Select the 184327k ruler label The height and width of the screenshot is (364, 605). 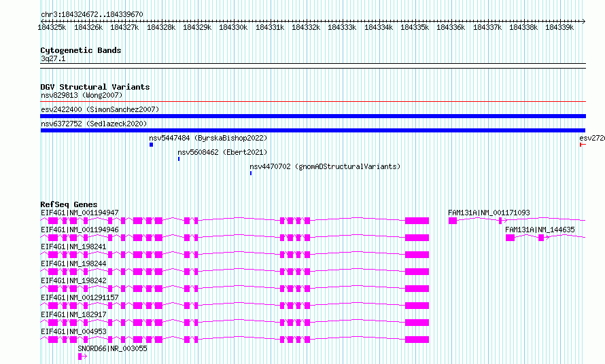tap(124, 27)
